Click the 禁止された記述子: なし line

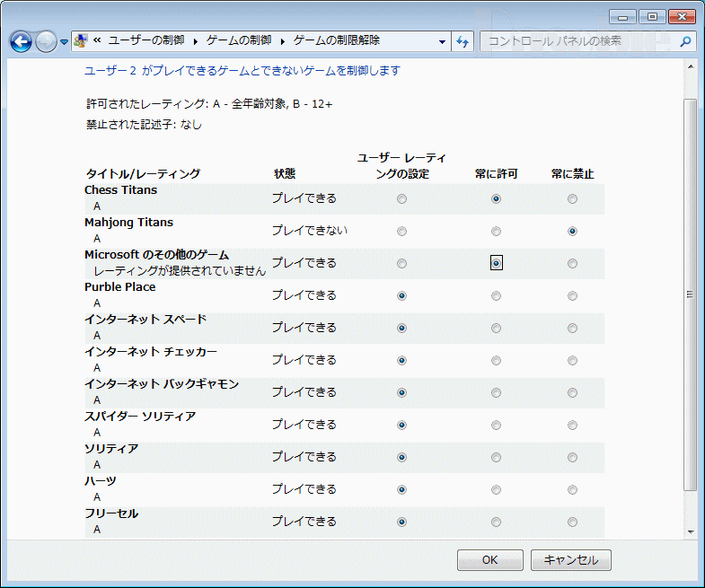tap(145, 125)
